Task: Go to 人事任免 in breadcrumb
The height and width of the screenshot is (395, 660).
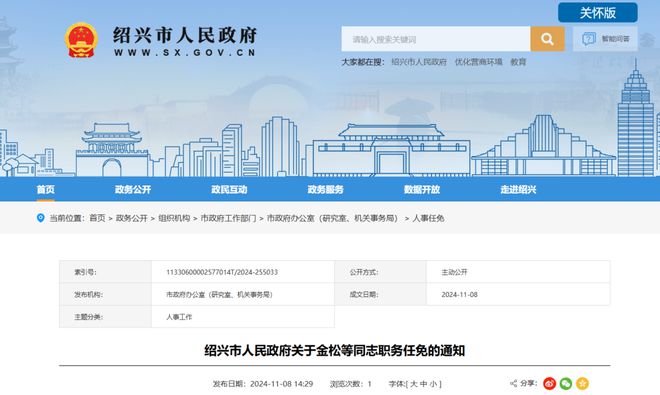Action: click(428, 218)
